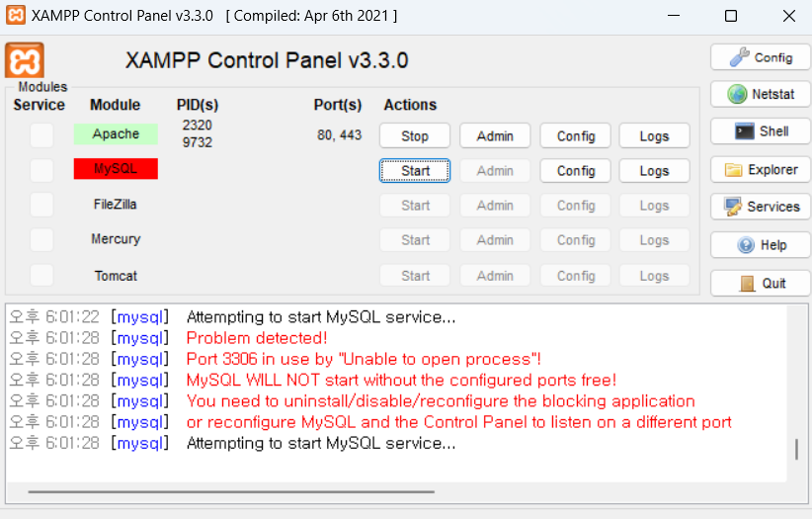Toggle Apache service install checkbox

click(x=41, y=135)
